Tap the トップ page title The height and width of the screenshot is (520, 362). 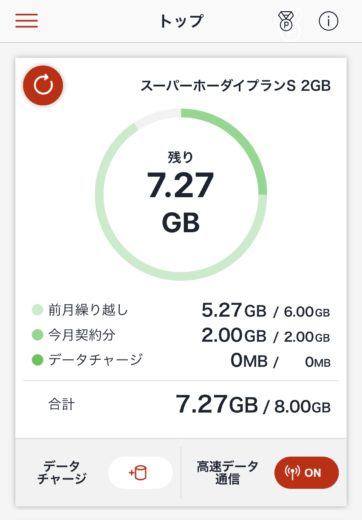pyautogui.click(x=181, y=21)
